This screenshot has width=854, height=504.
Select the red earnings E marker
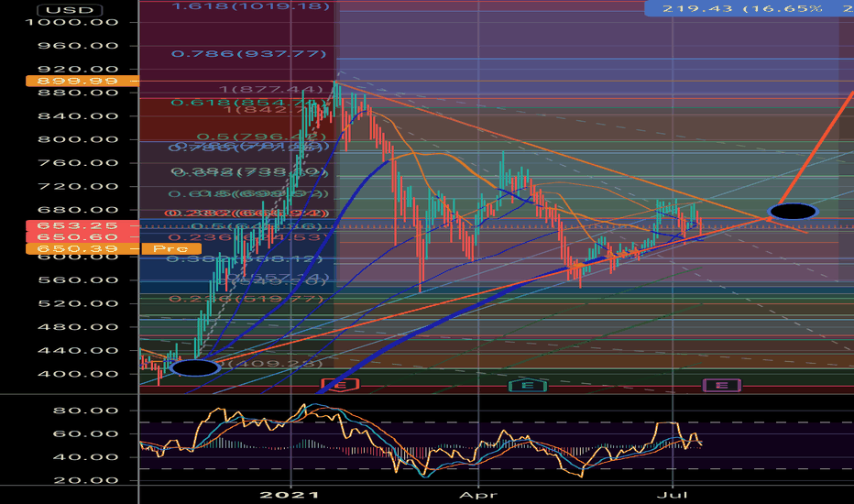(x=340, y=385)
